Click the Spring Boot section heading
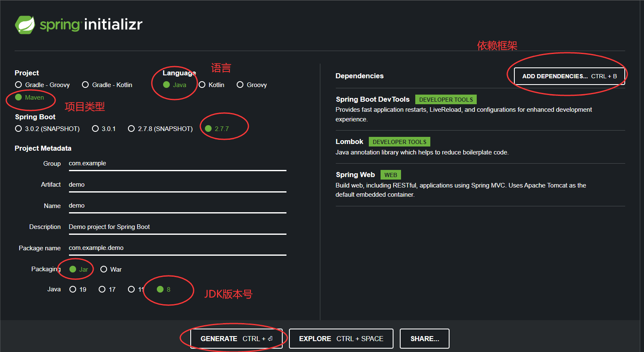Screen dimensions: 644x352 [35, 117]
